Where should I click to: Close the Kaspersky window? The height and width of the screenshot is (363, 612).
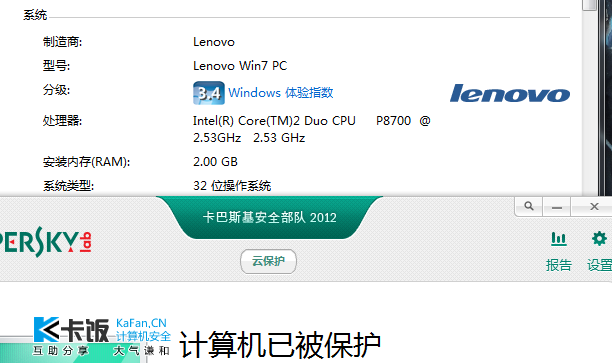click(594, 206)
